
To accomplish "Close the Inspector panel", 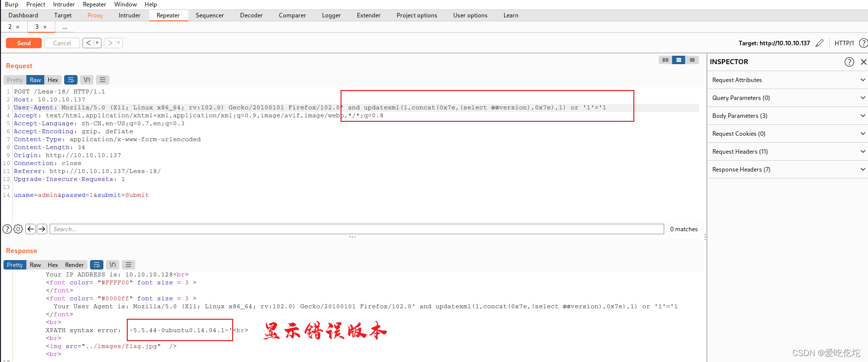I will [864, 62].
